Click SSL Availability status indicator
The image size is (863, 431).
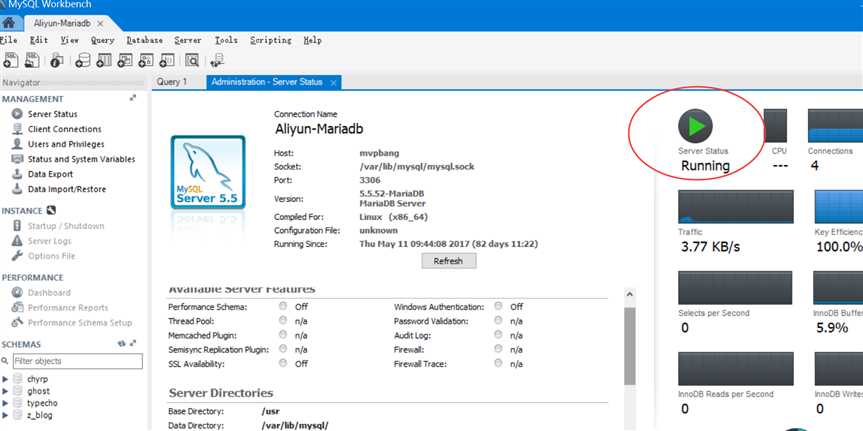[283, 363]
